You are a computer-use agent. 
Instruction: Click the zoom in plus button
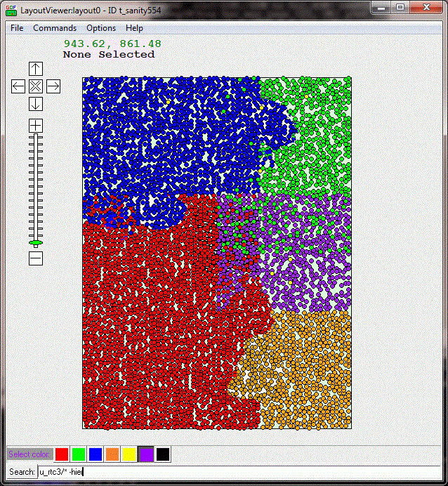point(36,126)
